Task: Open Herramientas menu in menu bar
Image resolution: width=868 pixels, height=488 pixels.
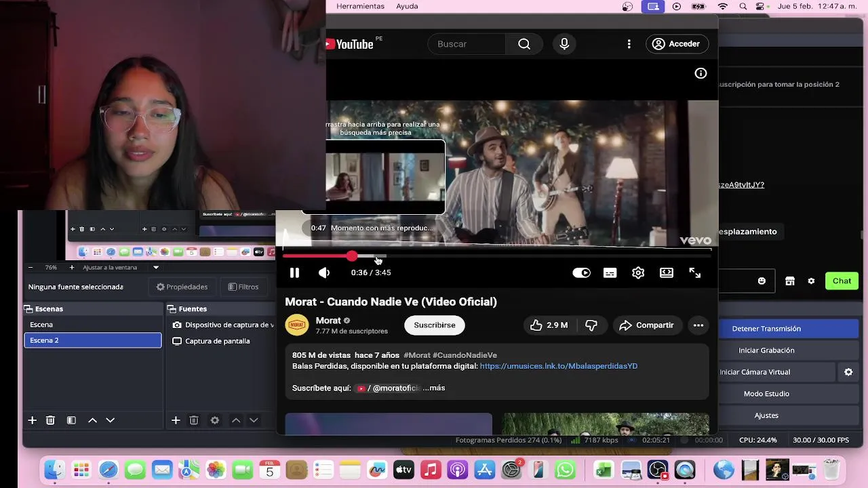Action: 360,6
